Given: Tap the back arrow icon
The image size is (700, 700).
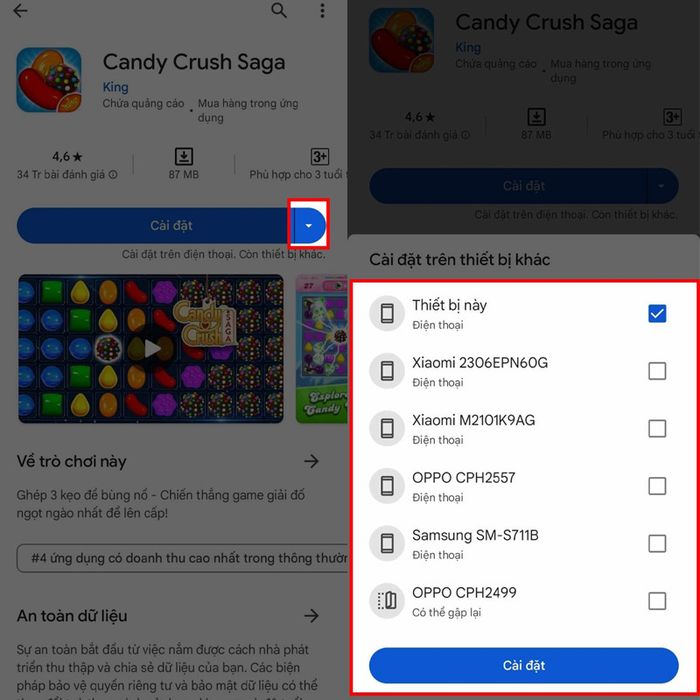Looking at the screenshot, I should [21, 11].
